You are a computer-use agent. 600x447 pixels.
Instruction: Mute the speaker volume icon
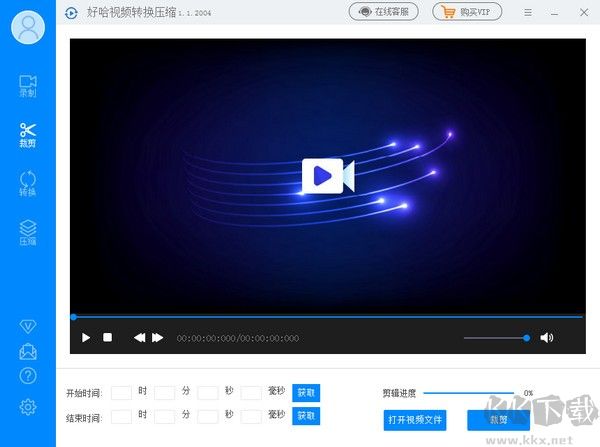[546, 338]
